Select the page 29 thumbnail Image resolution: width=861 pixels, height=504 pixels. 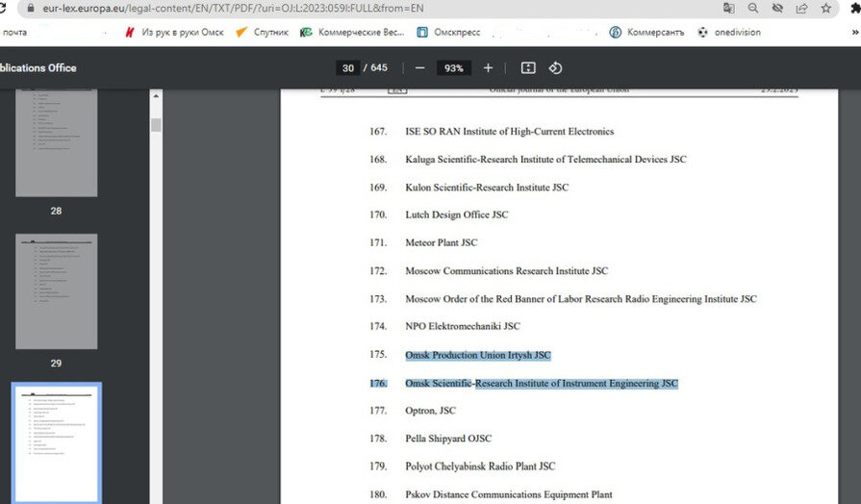tap(56, 291)
